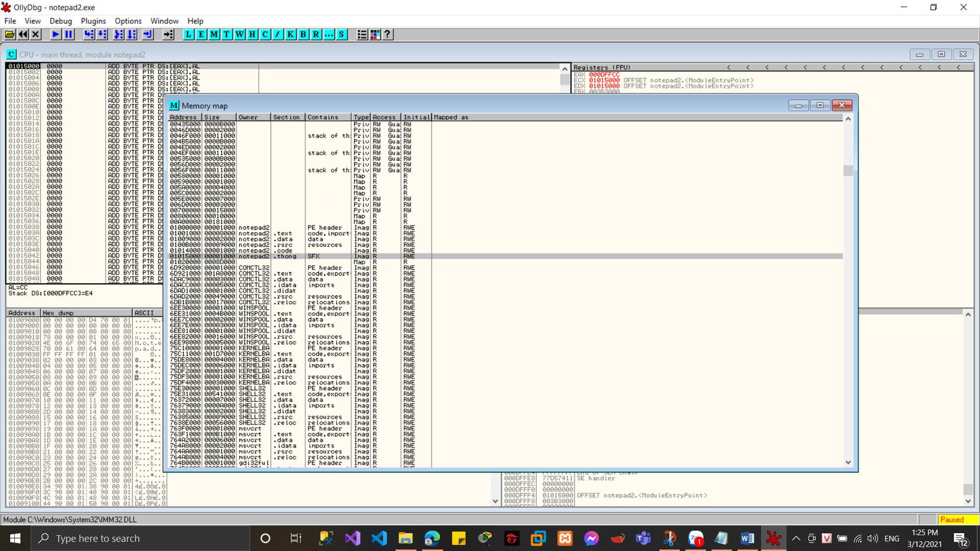The width and height of the screenshot is (980, 551).
Task: Open the Debug menu
Action: click(x=61, y=21)
